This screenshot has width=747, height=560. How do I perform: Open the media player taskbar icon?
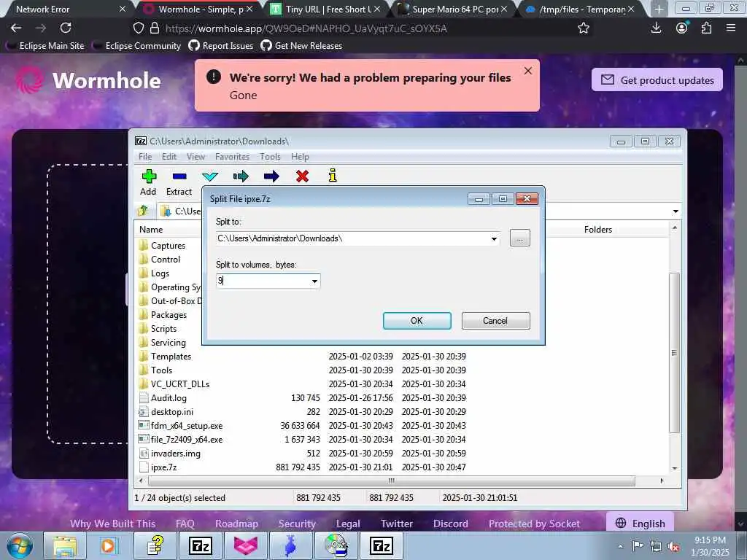pyautogui.click(x=109, y=545)
